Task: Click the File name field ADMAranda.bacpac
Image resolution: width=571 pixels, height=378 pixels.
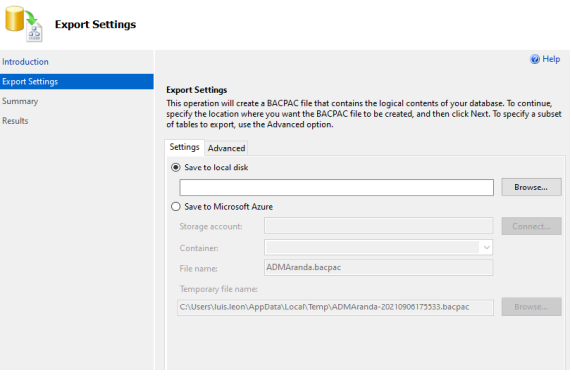Action: pyautogui.click(x=378, y=268)
